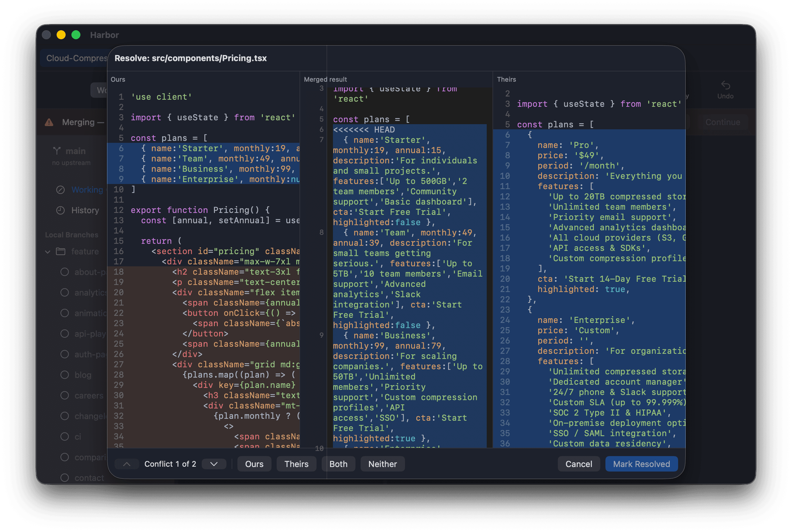Click the Merged result pane header label
The image size is (792, 532).
[x=325, y=79]
